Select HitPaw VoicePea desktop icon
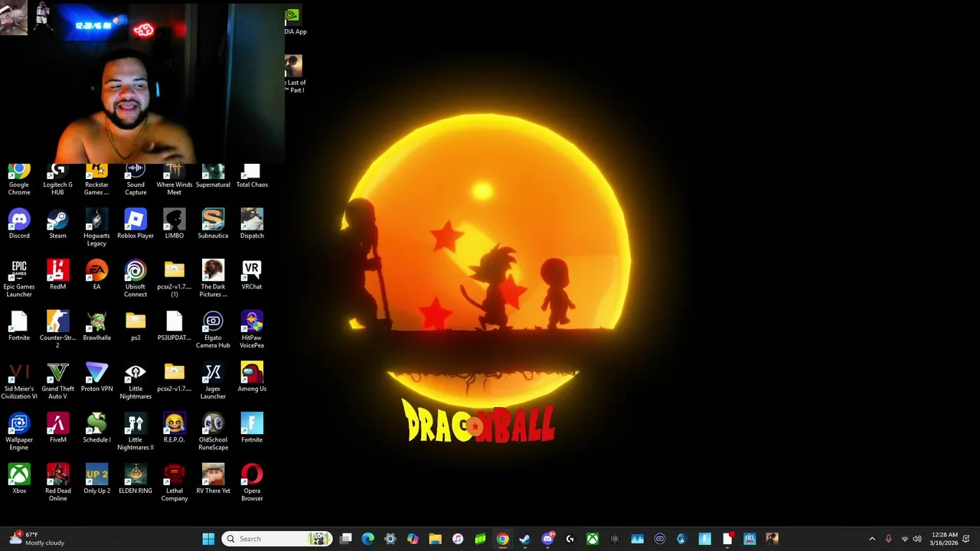Viewport: 980px width, 551px height. [252, 330]
